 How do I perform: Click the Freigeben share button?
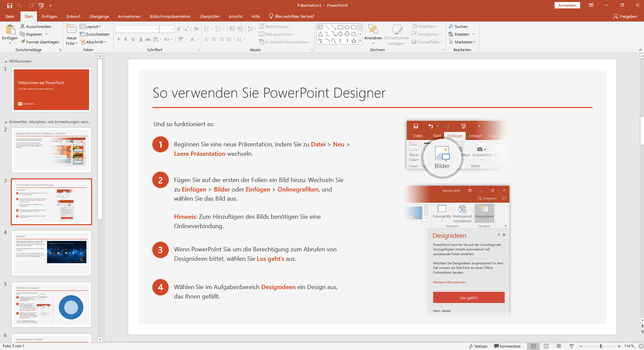coord(625,16)
